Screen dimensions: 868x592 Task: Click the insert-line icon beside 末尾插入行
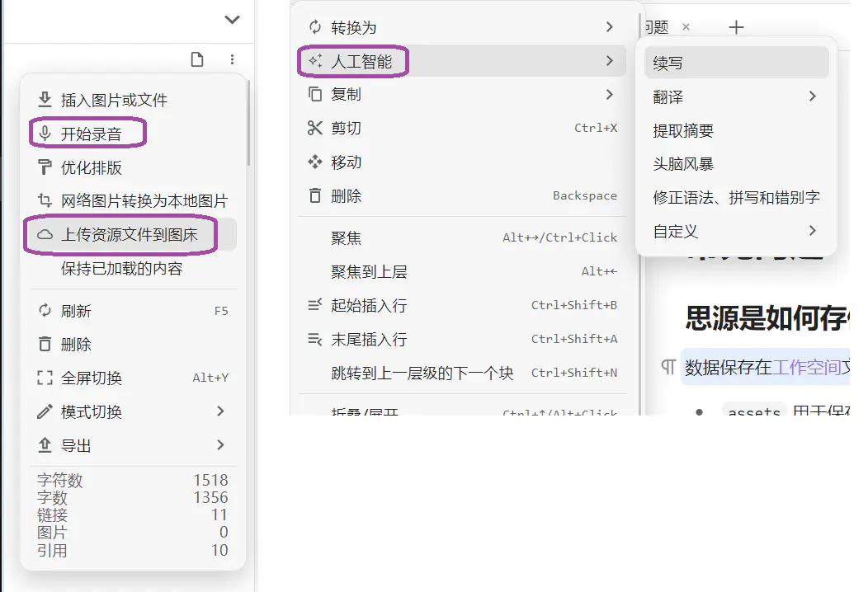click(x=315, y=339)
